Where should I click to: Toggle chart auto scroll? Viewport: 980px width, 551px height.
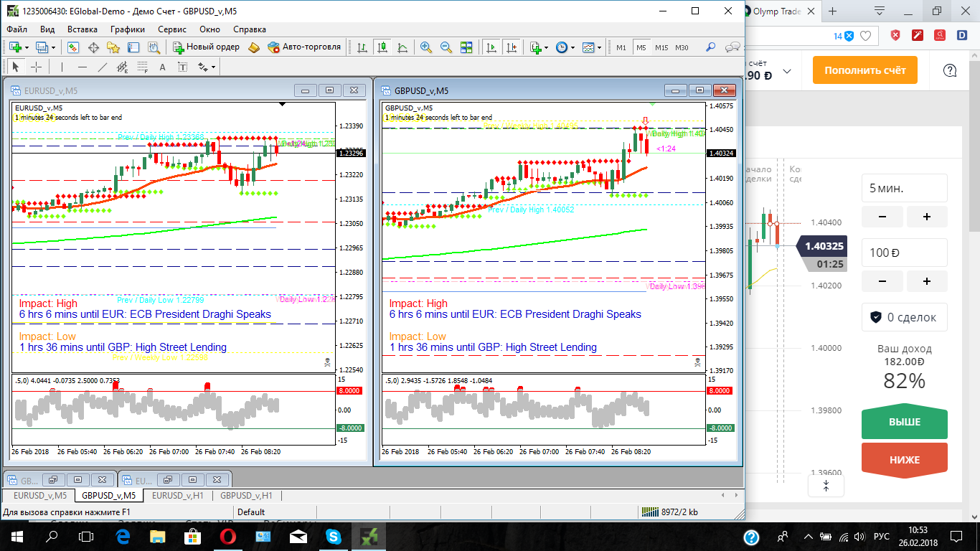[x=491, y=47]
